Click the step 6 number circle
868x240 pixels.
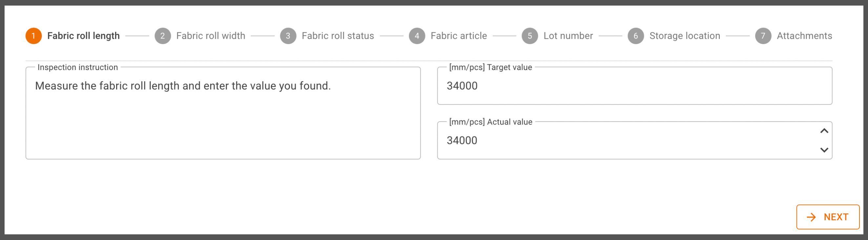pyautogui.click(x=635, y=36)
